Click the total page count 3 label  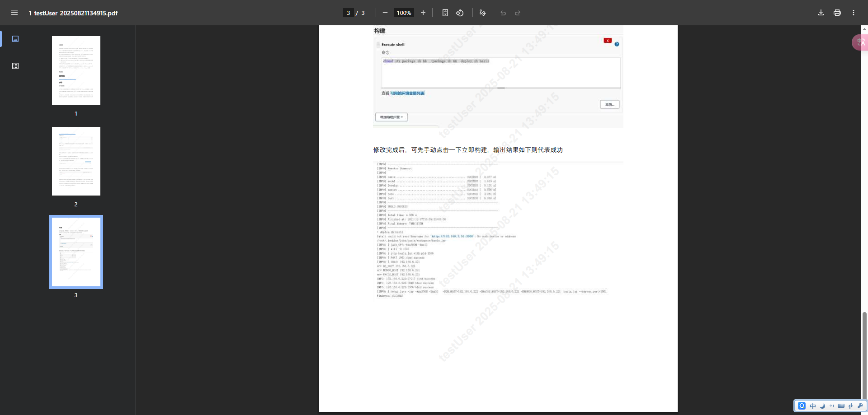click(x=363, y=13)
